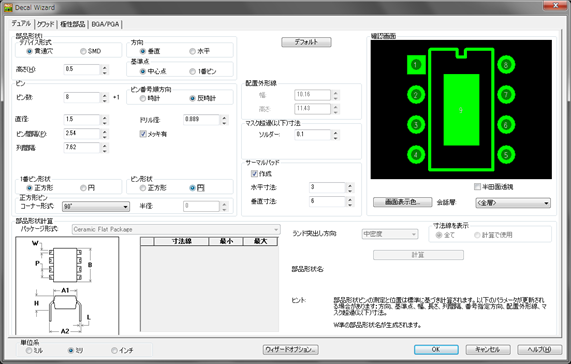
Task: Click the デフォルト default button
Action: coord(306,42)
